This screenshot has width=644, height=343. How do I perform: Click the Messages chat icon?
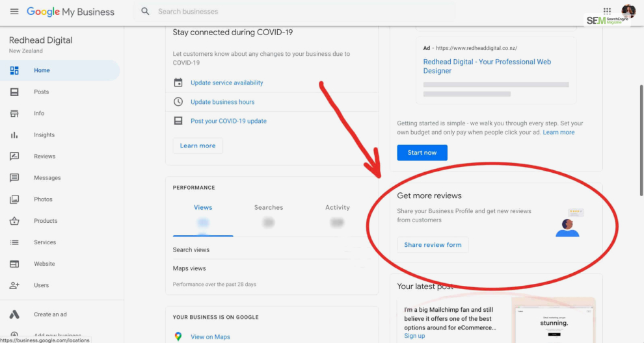pos(14,177)
